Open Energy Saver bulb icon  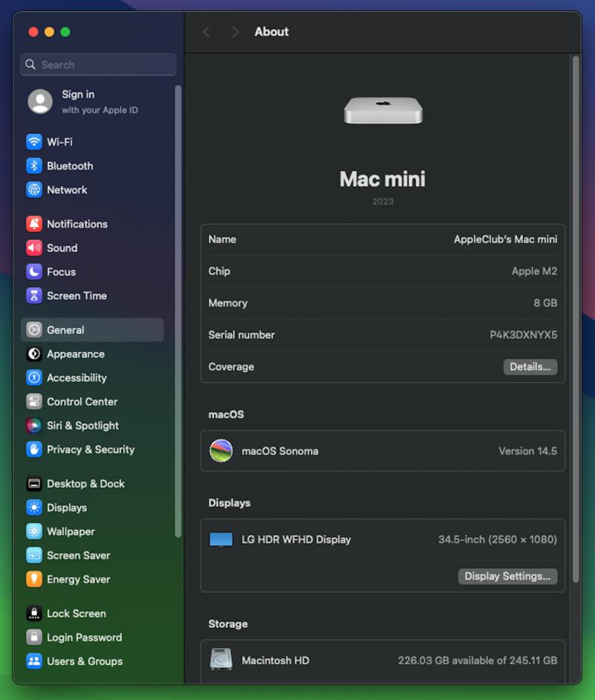coord(34,579)
